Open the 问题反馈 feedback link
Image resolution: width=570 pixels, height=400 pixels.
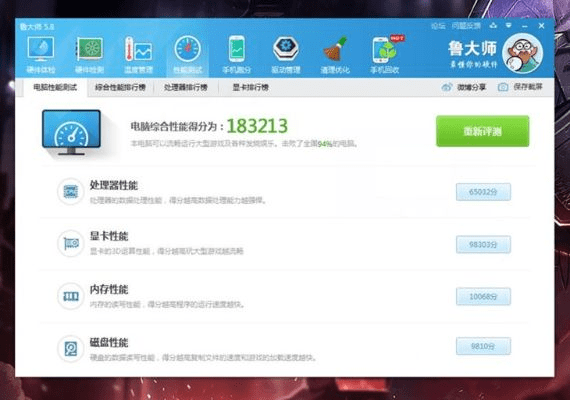[466, 26]
